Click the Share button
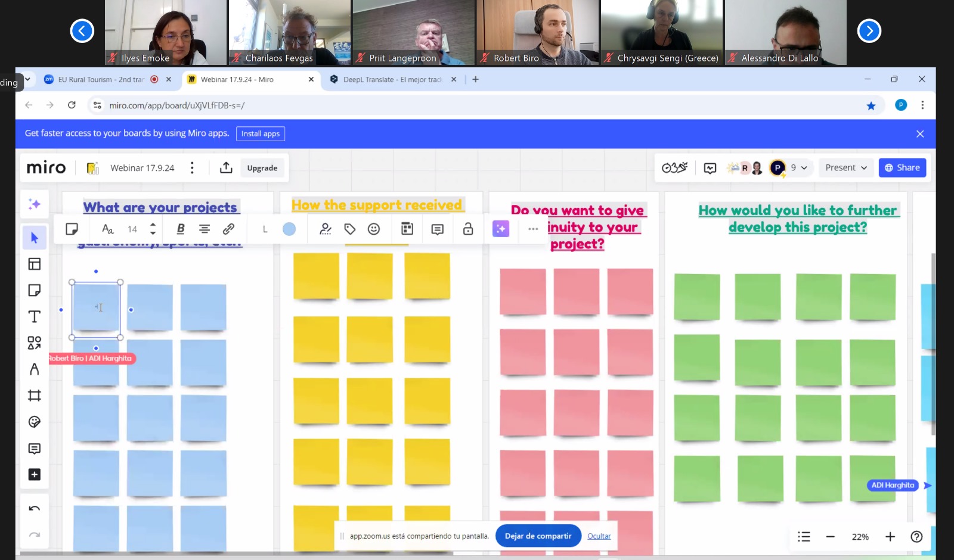This screenshot has height=560, width=954. pos(902,168)
